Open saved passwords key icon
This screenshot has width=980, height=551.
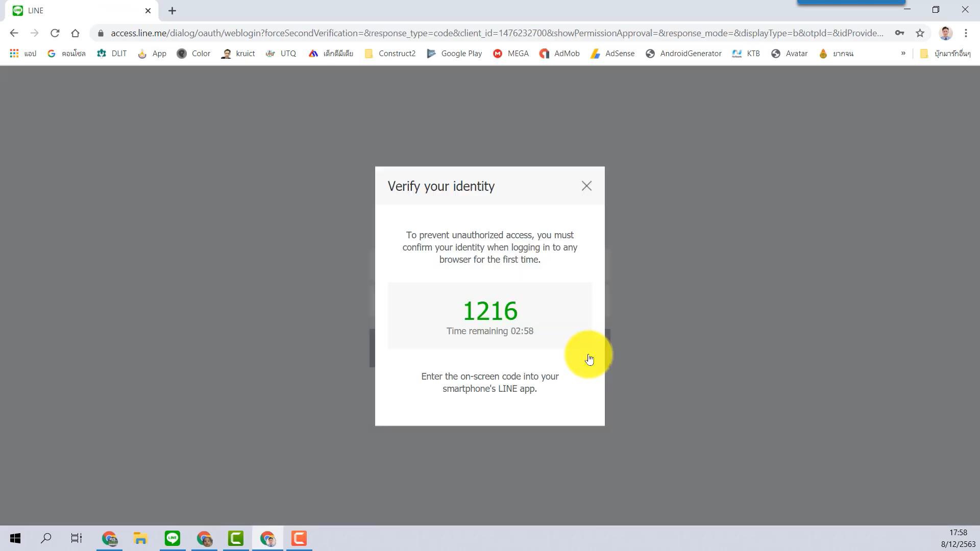click(899, 33)
